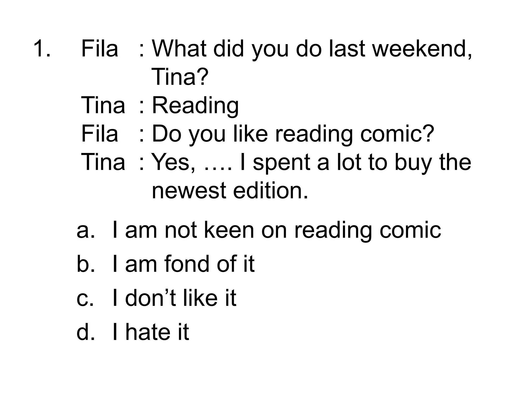Click the second 'Fila' speaker label
The width and height of the screenshot is (532, 399).
tap(99, 134)
